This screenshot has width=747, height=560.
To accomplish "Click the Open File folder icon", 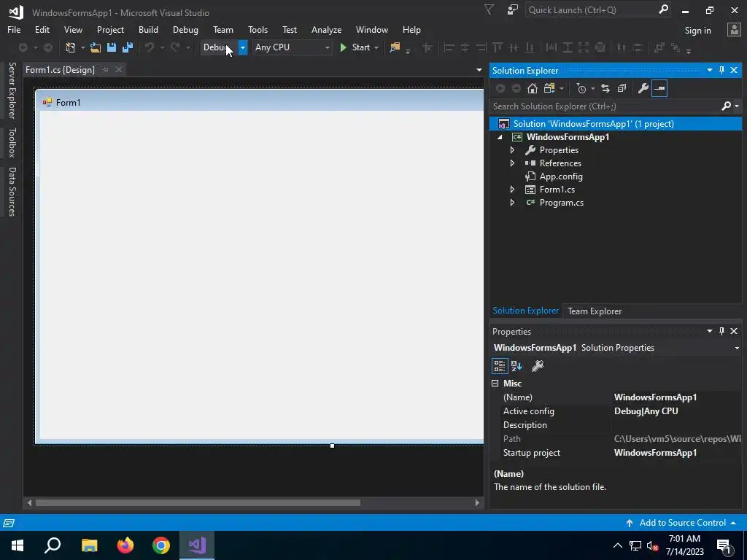I will tap(96, 47).
